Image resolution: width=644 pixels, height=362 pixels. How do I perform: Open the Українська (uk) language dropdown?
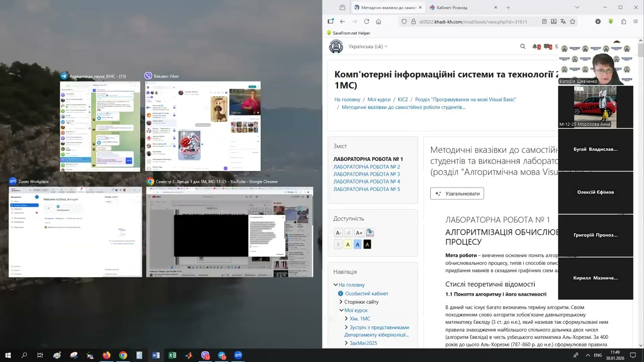click(368, 46)
